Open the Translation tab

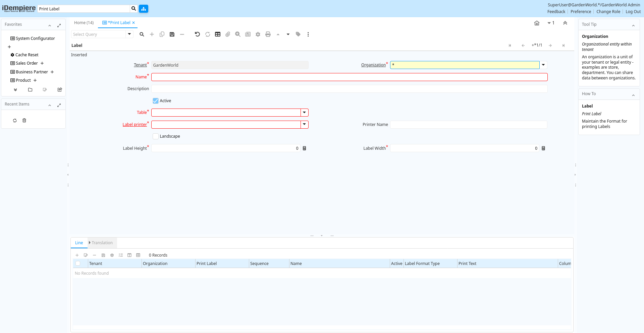click(102, 243)
